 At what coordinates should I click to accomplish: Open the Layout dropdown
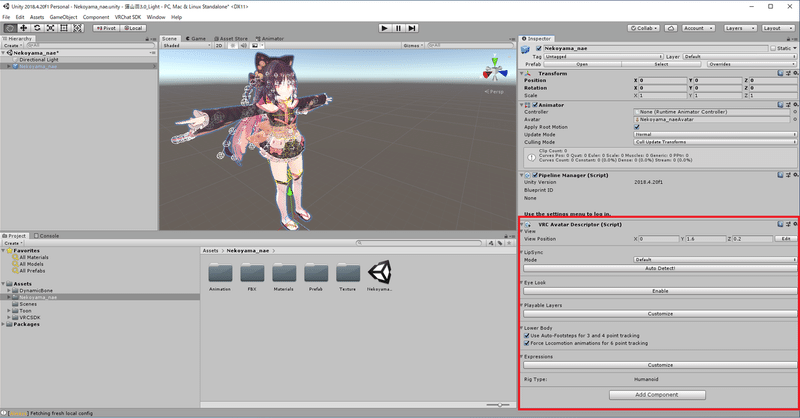778,28
